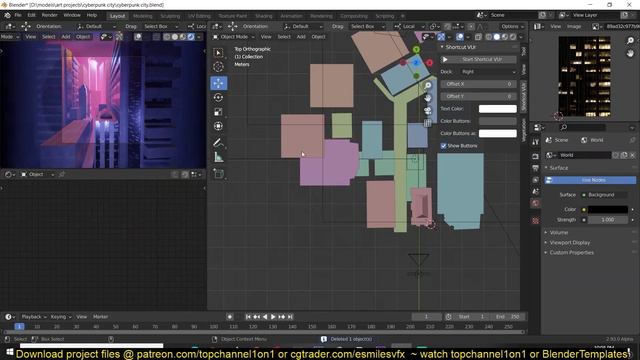
Task: Select the Annotate tool
Action: [218, 143]
